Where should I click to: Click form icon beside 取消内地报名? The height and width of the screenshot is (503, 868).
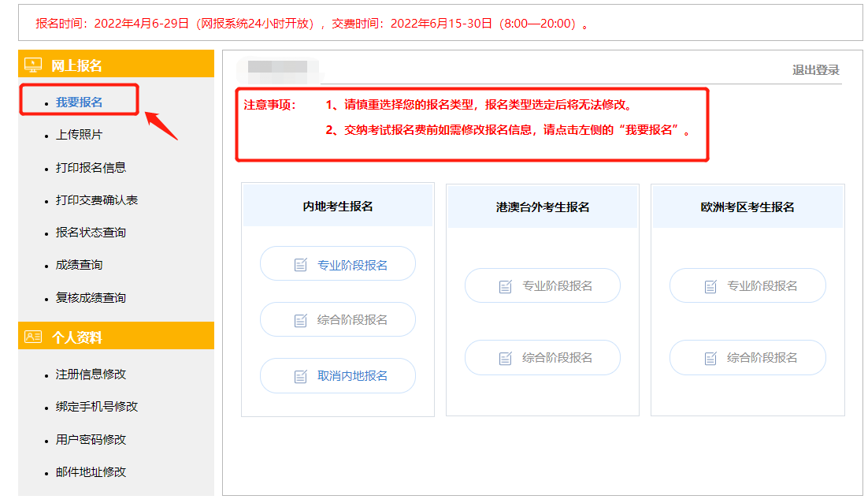(301, 376)
